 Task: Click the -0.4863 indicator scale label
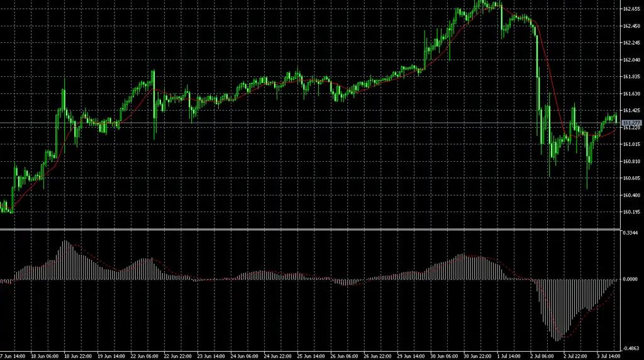click(630, 348)
